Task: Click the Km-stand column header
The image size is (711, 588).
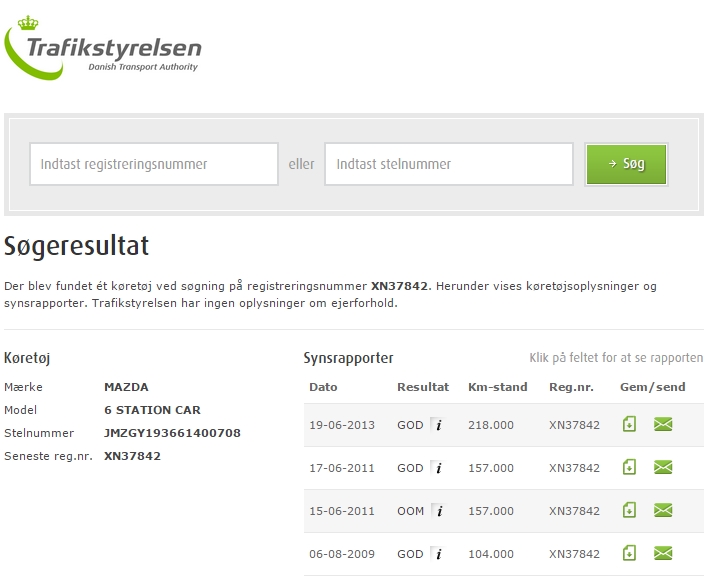Action: pyautogui.click(x=497, y=387)
